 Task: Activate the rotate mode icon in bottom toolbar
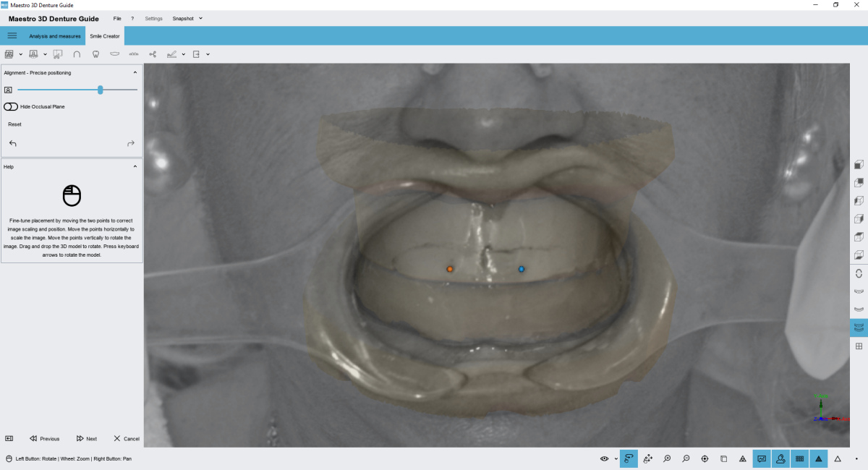[629, 458]
